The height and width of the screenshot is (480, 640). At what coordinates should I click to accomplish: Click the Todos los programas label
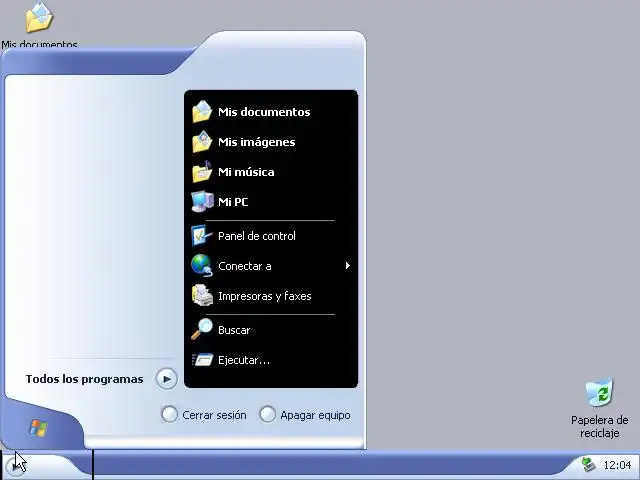click(x=84, y=379)
